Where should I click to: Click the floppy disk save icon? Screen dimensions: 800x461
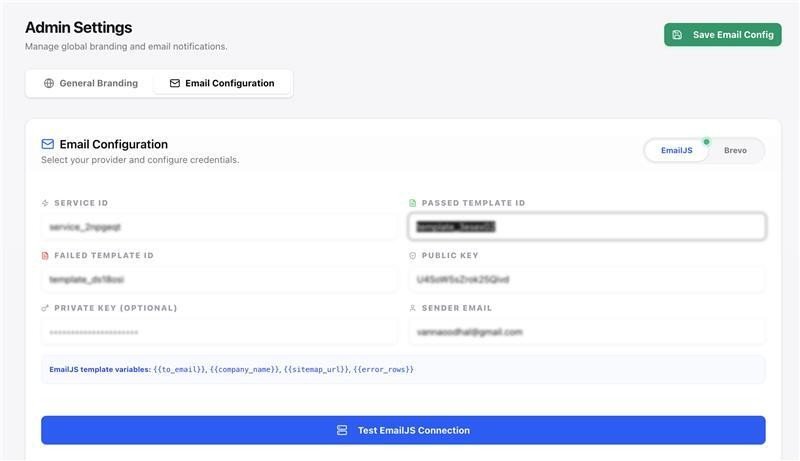tap(677, 35)
